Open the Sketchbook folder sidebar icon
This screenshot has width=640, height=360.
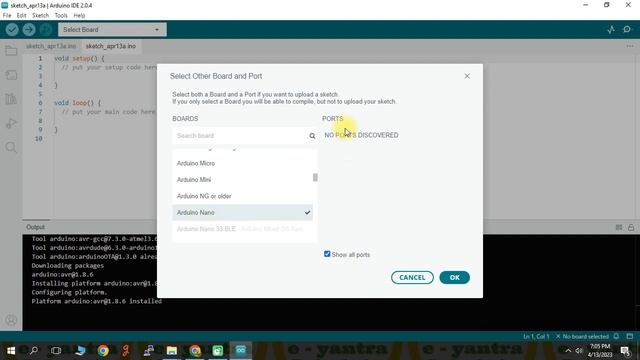11,51
